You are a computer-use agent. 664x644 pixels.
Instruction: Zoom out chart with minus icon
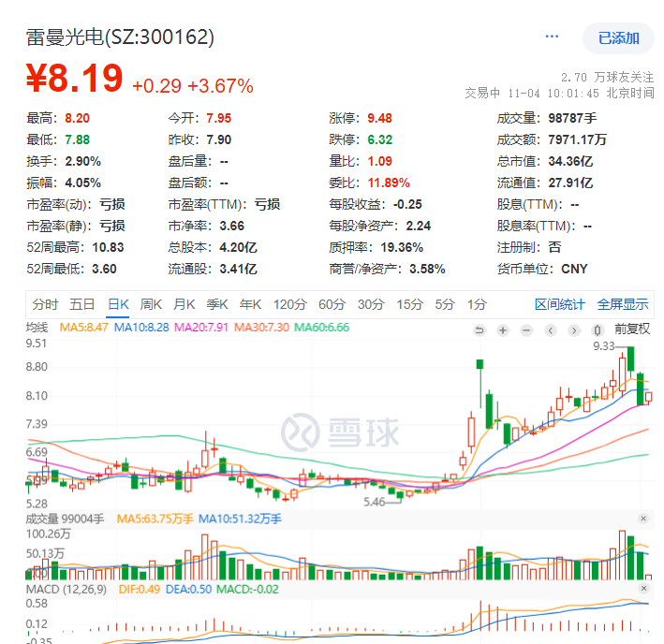[x=526, y=330]
